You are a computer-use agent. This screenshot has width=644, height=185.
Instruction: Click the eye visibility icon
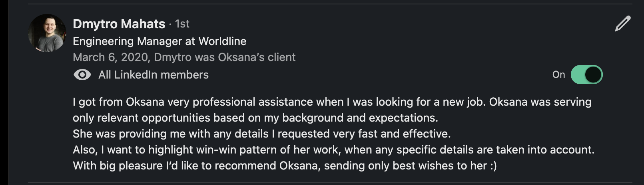point(82,75)
